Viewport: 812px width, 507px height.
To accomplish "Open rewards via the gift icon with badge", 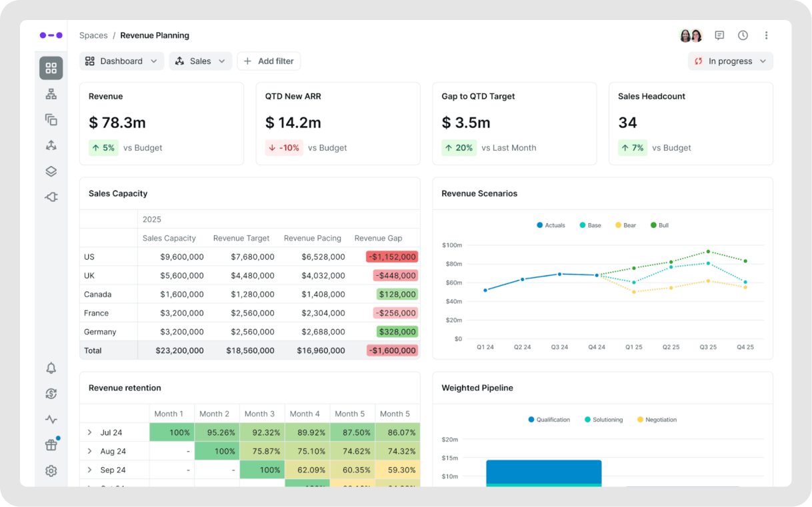I will click(51, 444).
